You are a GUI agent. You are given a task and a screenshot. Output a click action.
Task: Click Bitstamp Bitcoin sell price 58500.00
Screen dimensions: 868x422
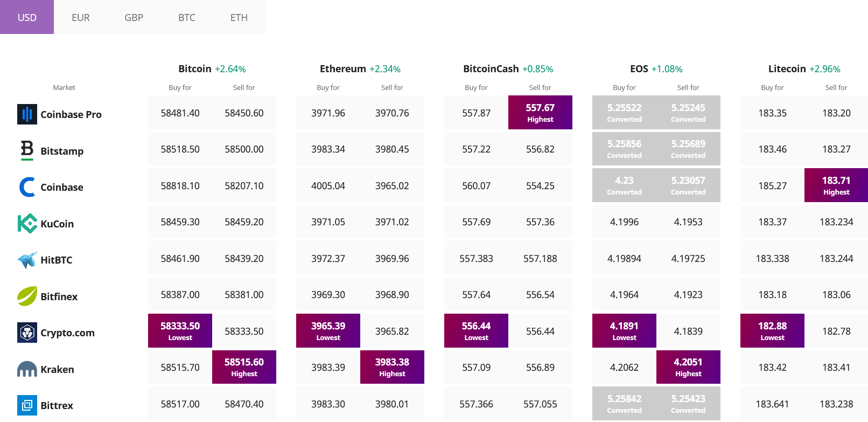pos(244,149)
